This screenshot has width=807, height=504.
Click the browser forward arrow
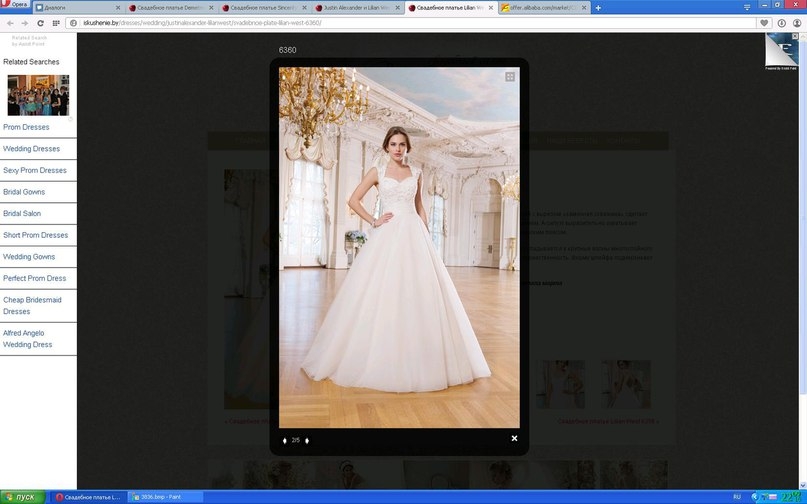(x=25, y=22)
